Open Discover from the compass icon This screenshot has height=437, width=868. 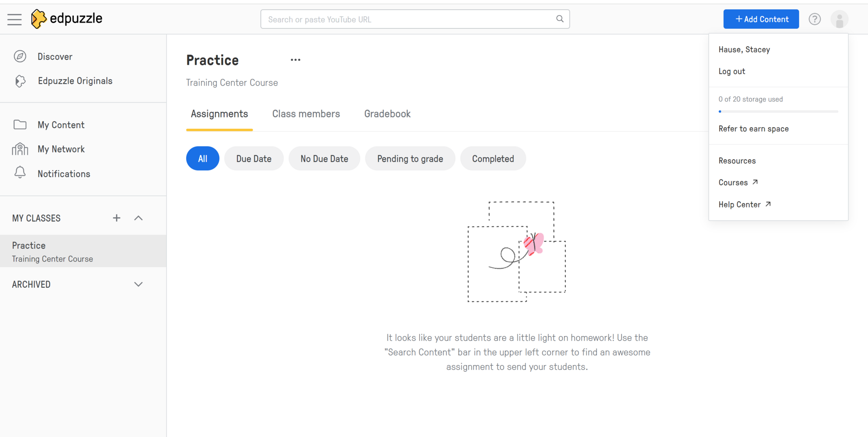(x=20, y=56)
